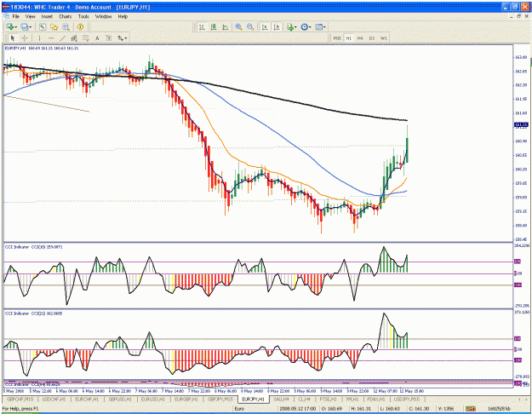The image size is (532, 414).
Task: Expand the Periods dropdown arrow
Action: tap(310, 27)
